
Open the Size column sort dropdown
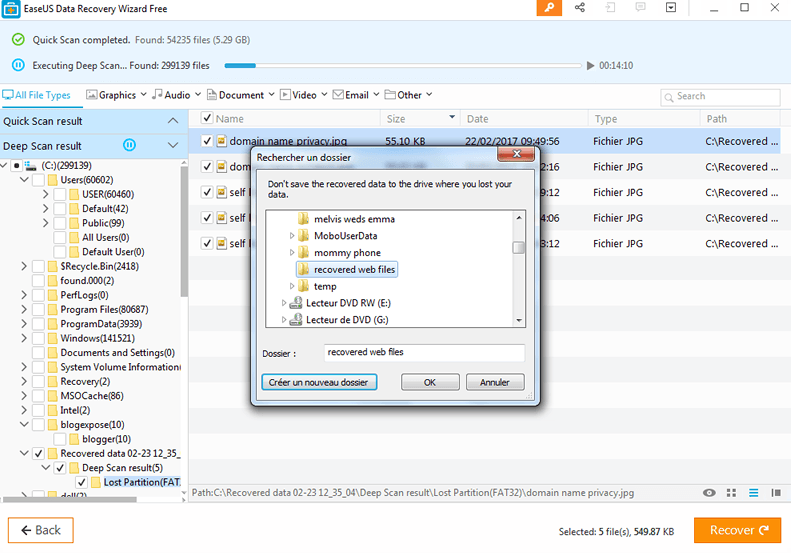pos(452,117)
